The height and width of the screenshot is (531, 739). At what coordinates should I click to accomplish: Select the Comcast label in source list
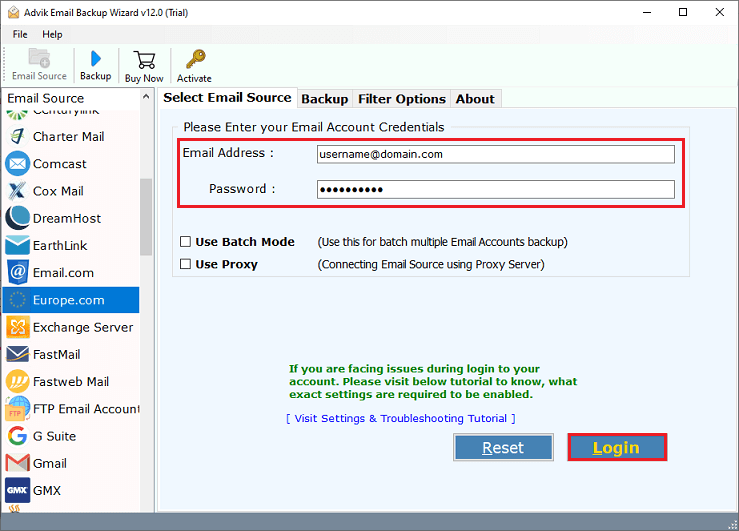(x=59, y=164)
